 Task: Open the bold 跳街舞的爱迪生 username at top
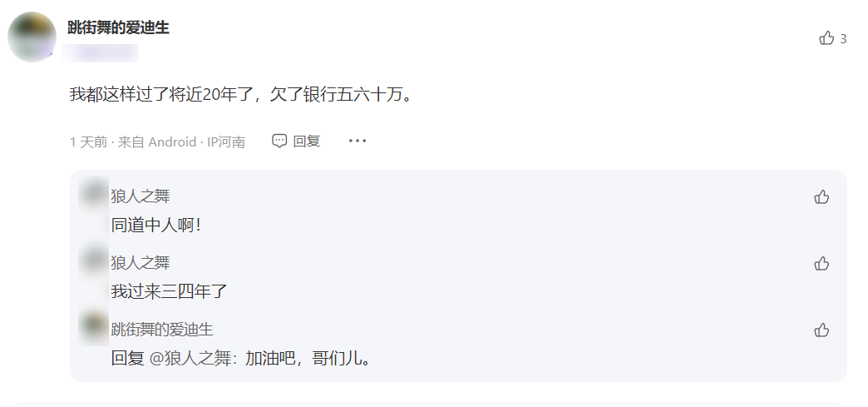click(118, 27)
